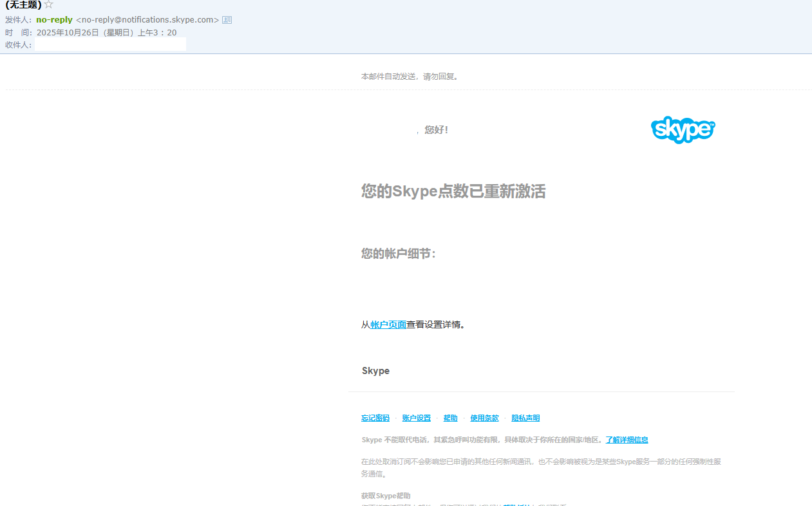Image resolution: width=812 pixels, height=506 pixels.
Task: Click the (无主题) subject title
Action: 23,5
